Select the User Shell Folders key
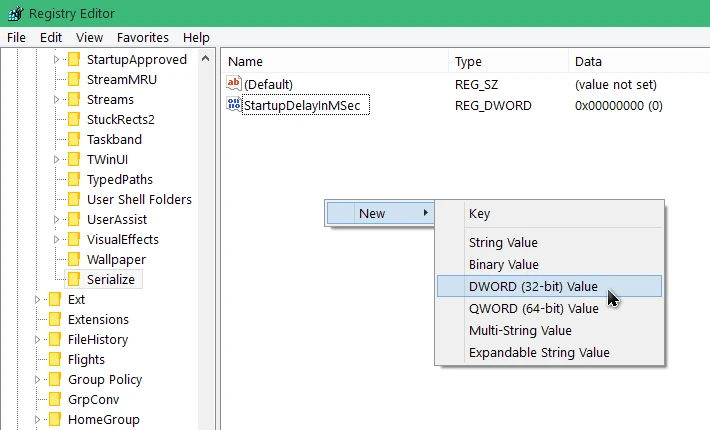This screenshot has width=710, height=430. point(138,199)
